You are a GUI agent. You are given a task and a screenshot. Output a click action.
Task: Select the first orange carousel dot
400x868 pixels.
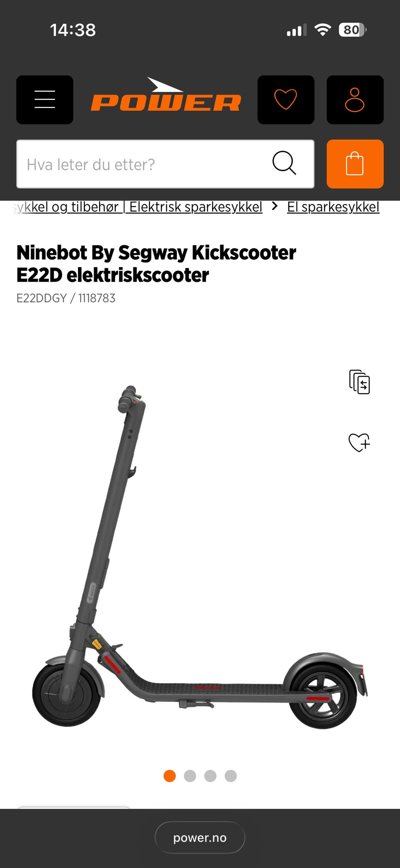coord(170,776)
